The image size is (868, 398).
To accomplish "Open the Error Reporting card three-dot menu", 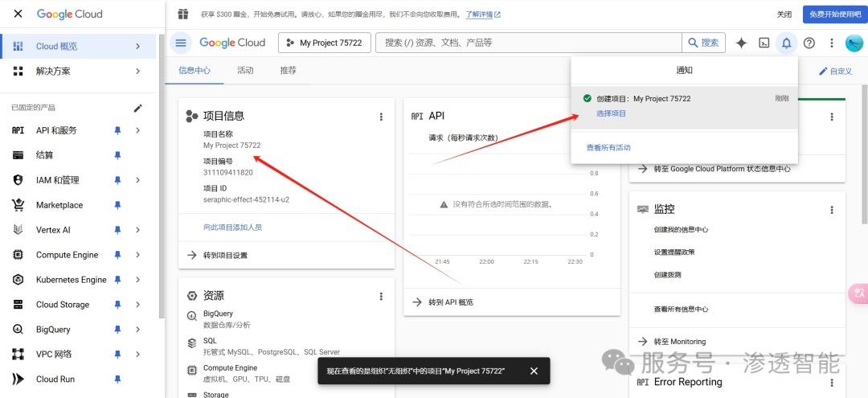I will tap(832, 383).
